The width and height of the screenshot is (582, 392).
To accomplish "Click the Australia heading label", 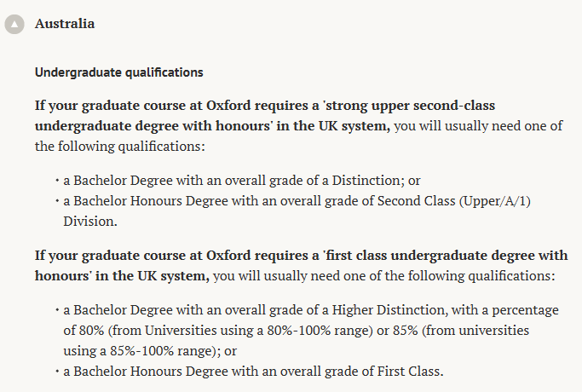I will coord(65,24).
